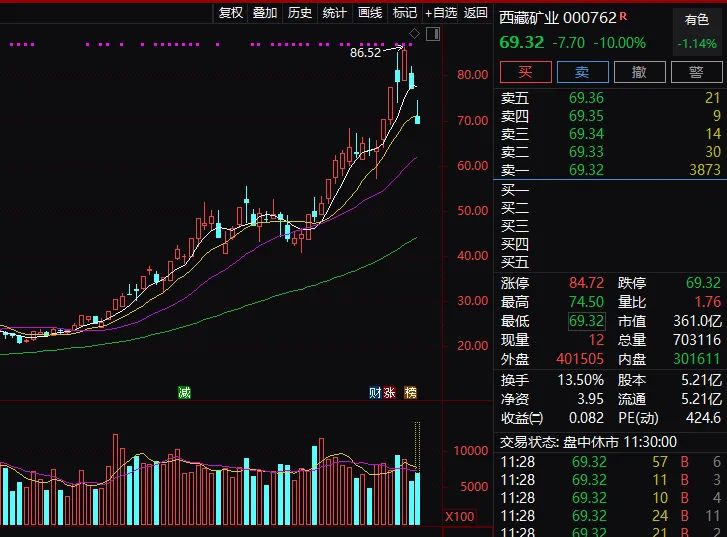Click 交易状态 盘中休市 status line
The width and height of the screenshot is (727, 537).
coord(588,442)
